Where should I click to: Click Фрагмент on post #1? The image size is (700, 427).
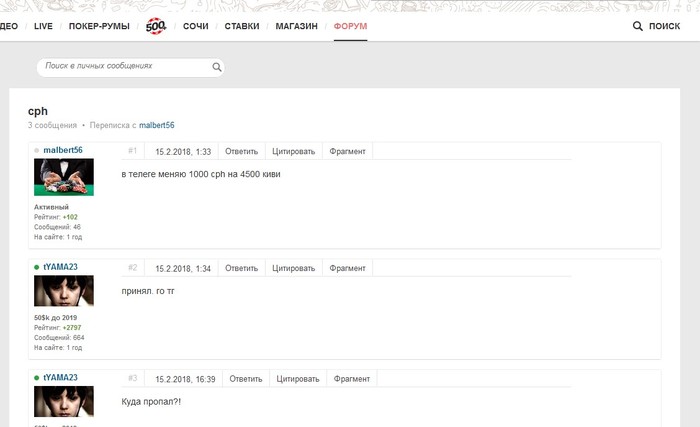coord(347,151)
